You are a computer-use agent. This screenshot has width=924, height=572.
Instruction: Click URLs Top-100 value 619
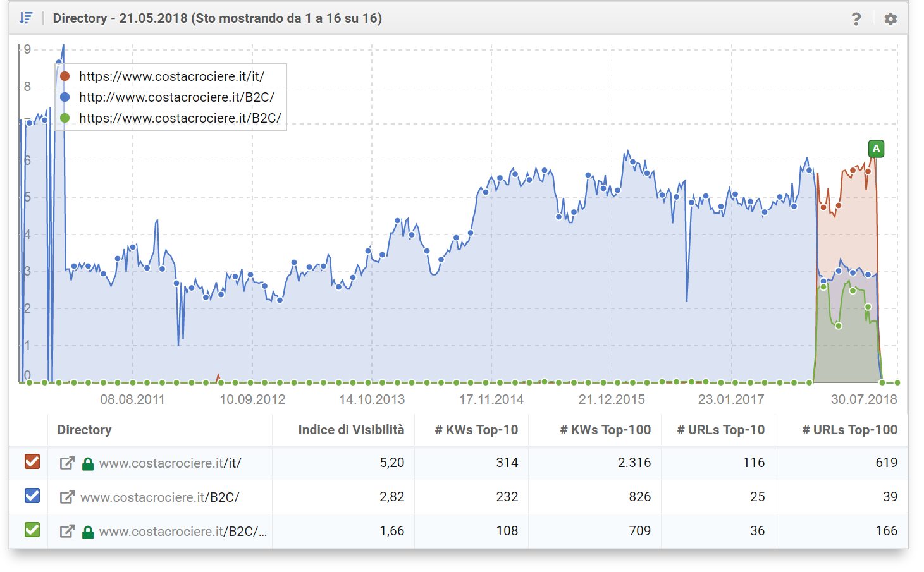887,463
